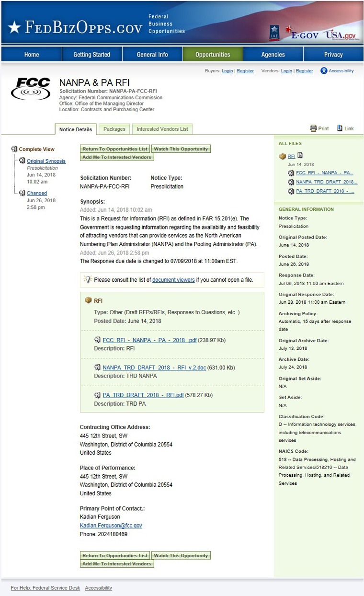Click the lightbulb icon beside document viewers note
Image resolution: width=364 pixels, height=596 pixels.
(88, 279)
